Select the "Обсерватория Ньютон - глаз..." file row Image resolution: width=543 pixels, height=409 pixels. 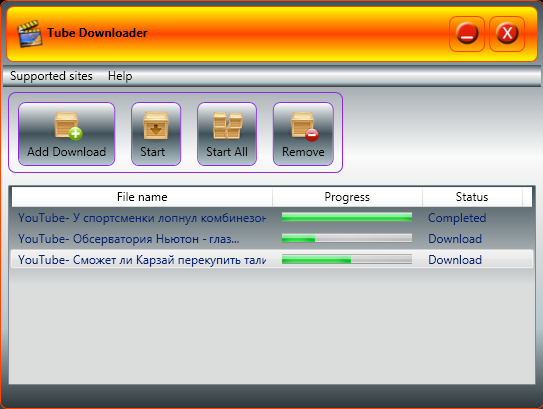pyautogui.click(x=272, y=239)
